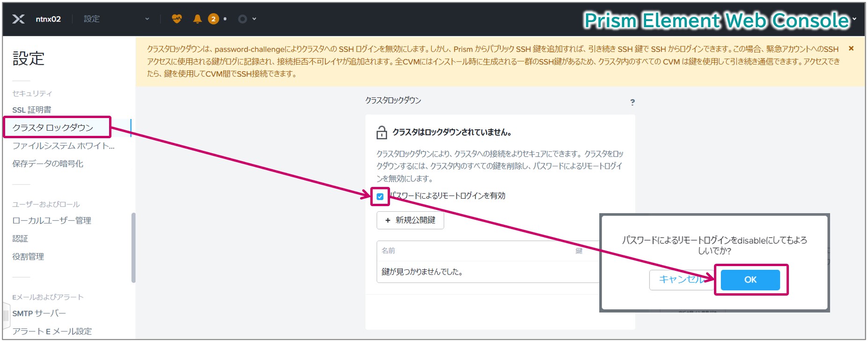868x342 pixels.
Task: Open 保存データの暗号化 settings
Action: coord(48,164)
